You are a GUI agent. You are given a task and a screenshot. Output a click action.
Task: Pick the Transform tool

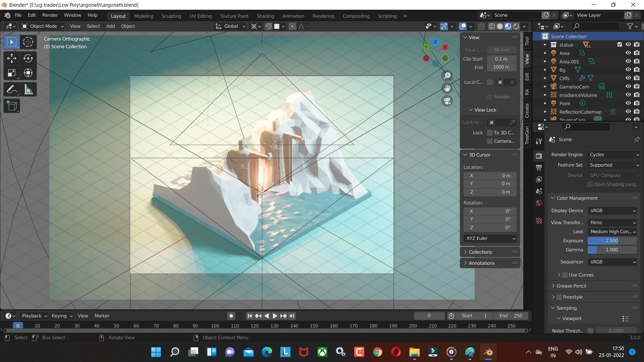tap(28, 73)
